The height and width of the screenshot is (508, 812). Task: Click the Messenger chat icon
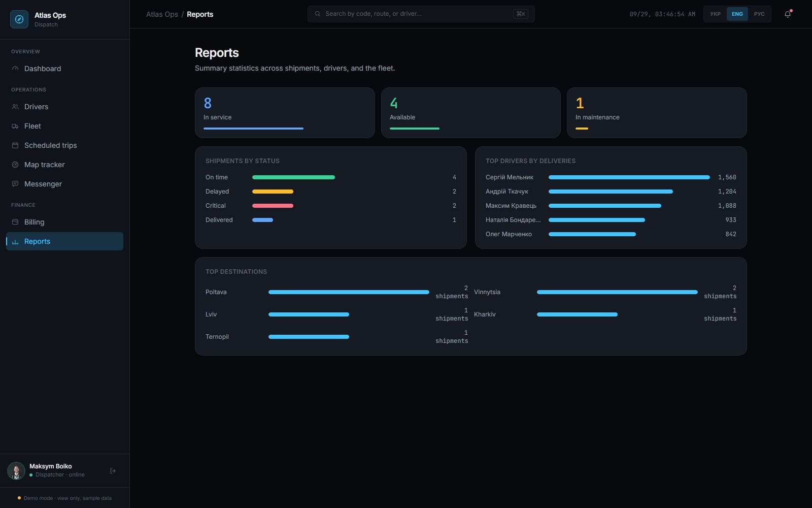pyautogui.click(x=15, y=184)
